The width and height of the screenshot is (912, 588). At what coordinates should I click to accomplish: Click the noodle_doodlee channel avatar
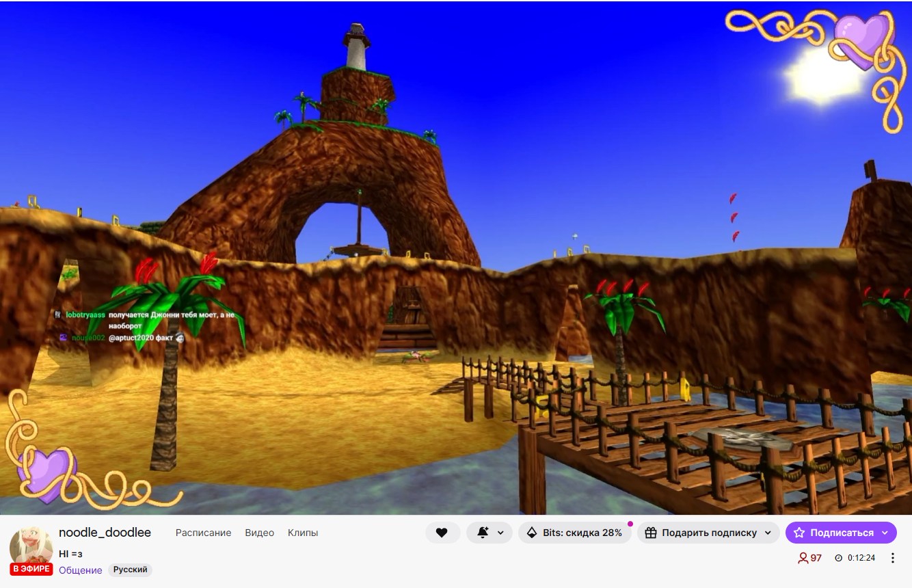tap(31, 547)
